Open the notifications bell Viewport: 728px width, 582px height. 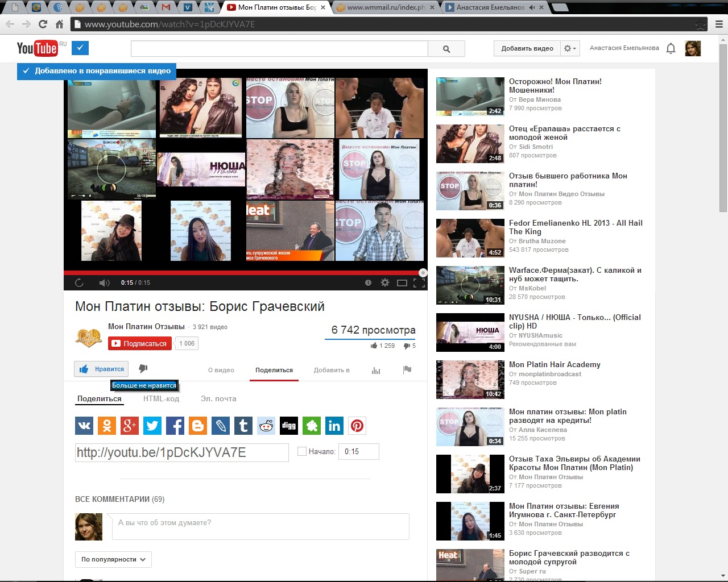coord(671,48)
